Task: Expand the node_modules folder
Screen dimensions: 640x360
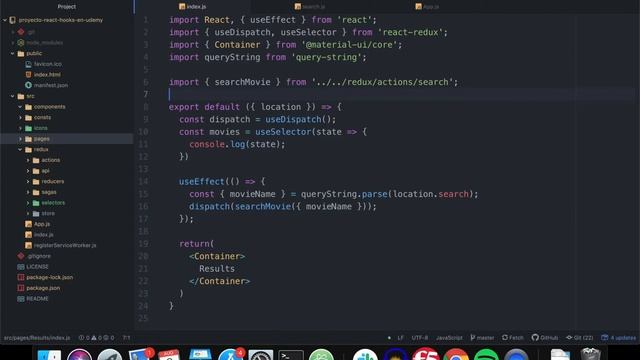Action: [x=13, y=42]
